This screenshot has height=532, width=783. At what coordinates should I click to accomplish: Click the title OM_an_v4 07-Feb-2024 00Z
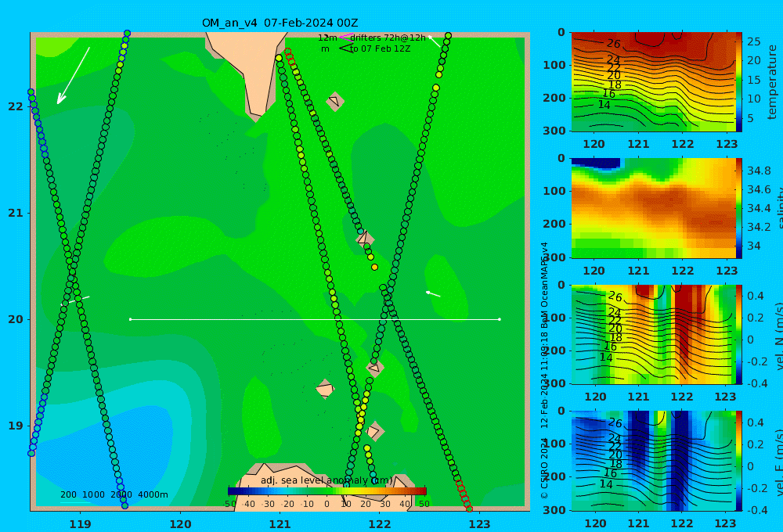click(x=280, y=23)
